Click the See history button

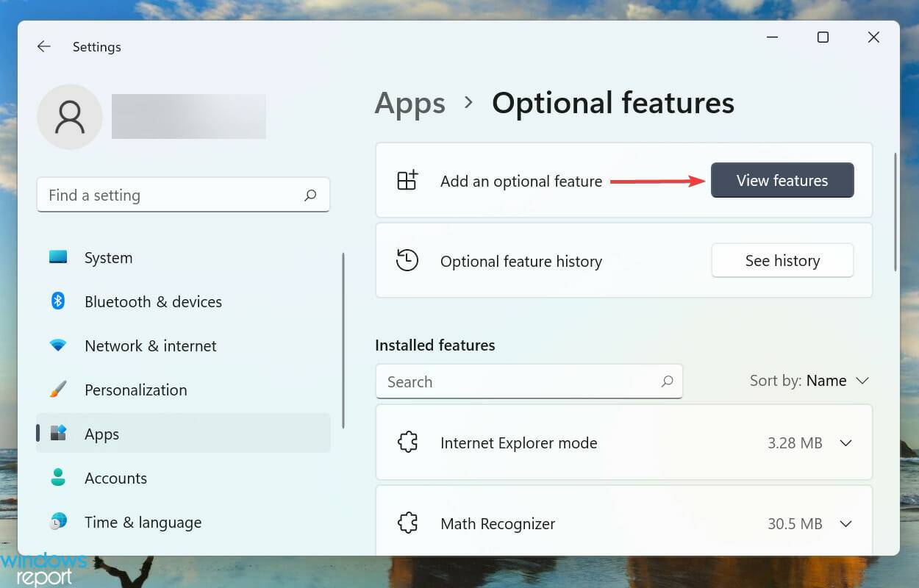click(782, 260)
